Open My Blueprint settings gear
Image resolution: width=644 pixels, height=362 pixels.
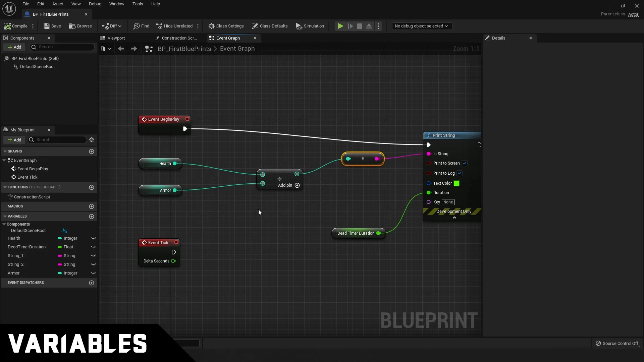tap(92, 140)
